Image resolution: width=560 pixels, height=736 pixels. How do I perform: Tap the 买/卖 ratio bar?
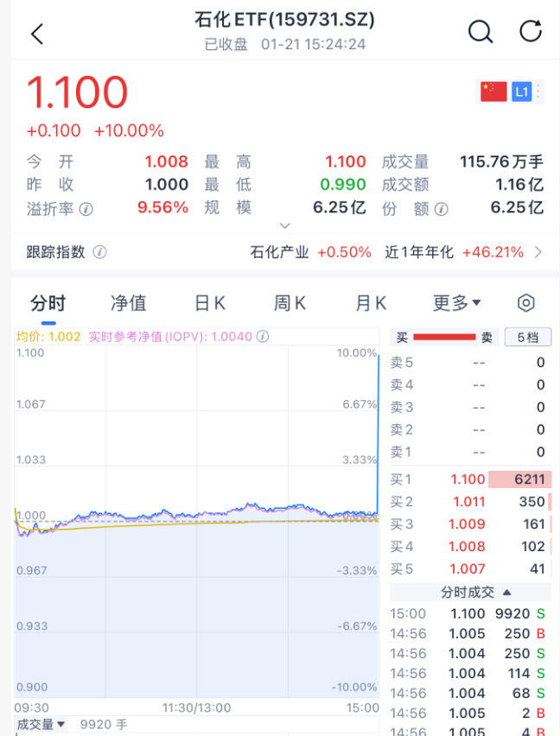pyautogui.click(x=445, y=338)
